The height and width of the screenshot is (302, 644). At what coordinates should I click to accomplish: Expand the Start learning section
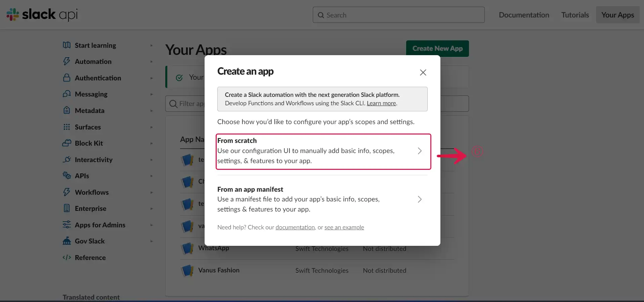pos(152,45)
